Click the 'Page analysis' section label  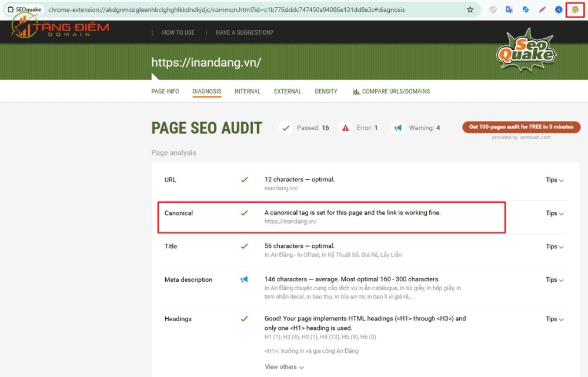pyautogui.click(x=173, y=152)
